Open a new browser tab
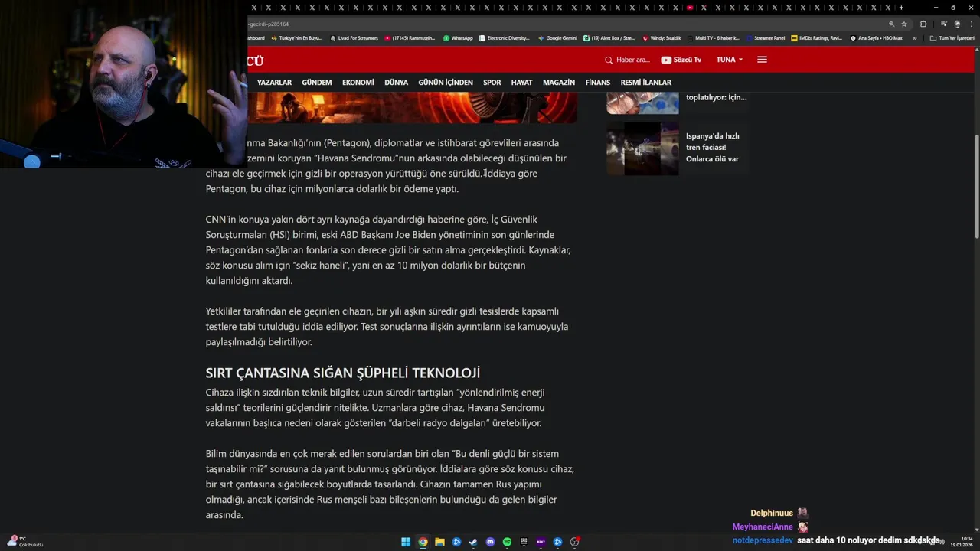This screenshot has height=551, width=980. point(901,8)
